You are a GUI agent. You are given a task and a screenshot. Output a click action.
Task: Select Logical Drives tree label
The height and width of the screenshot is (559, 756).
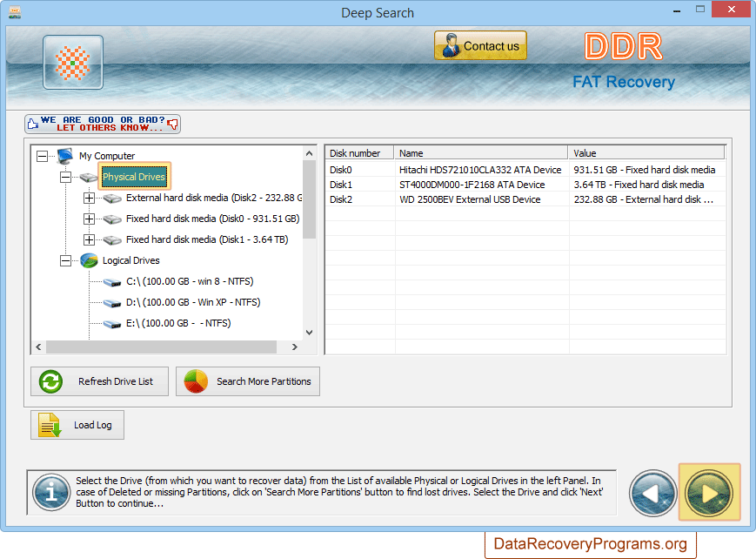pos(131,260)
